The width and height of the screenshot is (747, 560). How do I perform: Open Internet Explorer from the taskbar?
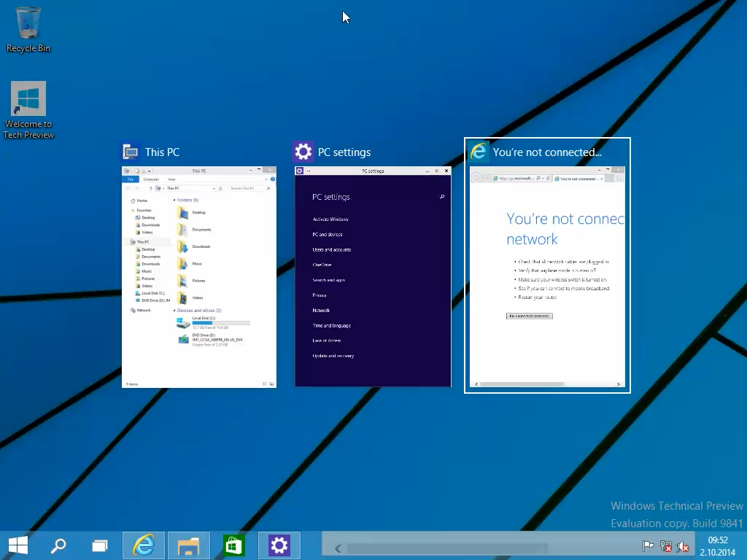click(x=144, y=545)
